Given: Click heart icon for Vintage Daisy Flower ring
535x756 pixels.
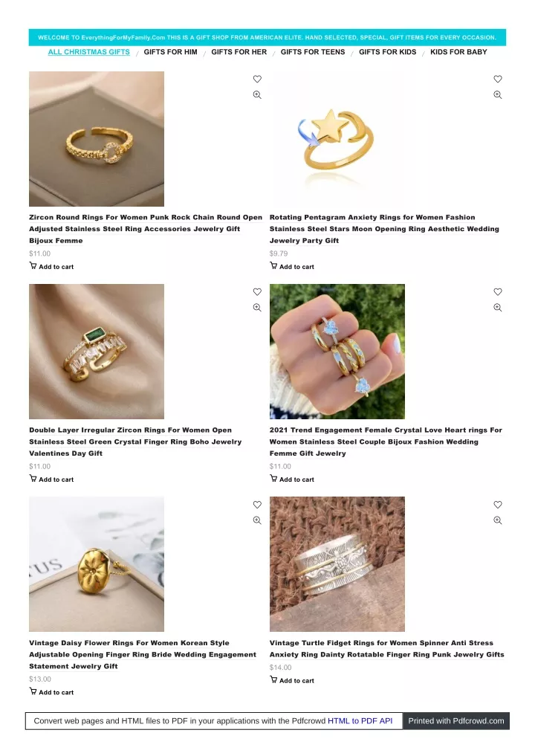Looking at the screenshot, I should pyautogui.click(x=257, y=505).
